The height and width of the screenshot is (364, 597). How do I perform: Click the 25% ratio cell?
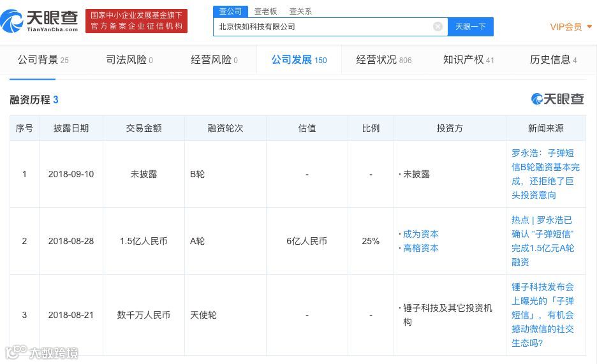tap(371, 241)
